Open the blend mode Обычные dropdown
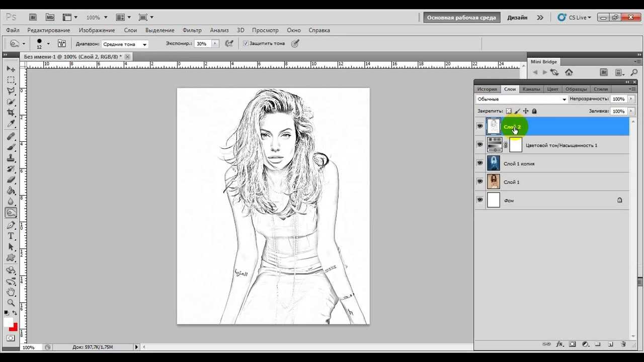The height and width of the screenshot is (362, 644). point(522,99)
